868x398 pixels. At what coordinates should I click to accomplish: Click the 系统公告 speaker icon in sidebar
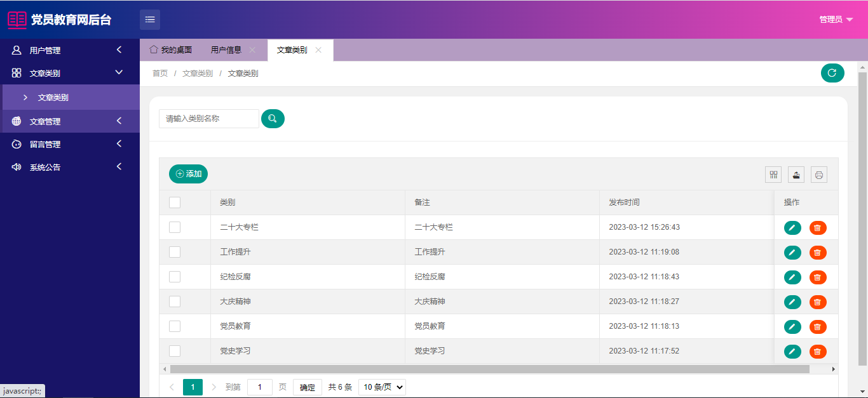pyautogui.click(x=17, y=167)
